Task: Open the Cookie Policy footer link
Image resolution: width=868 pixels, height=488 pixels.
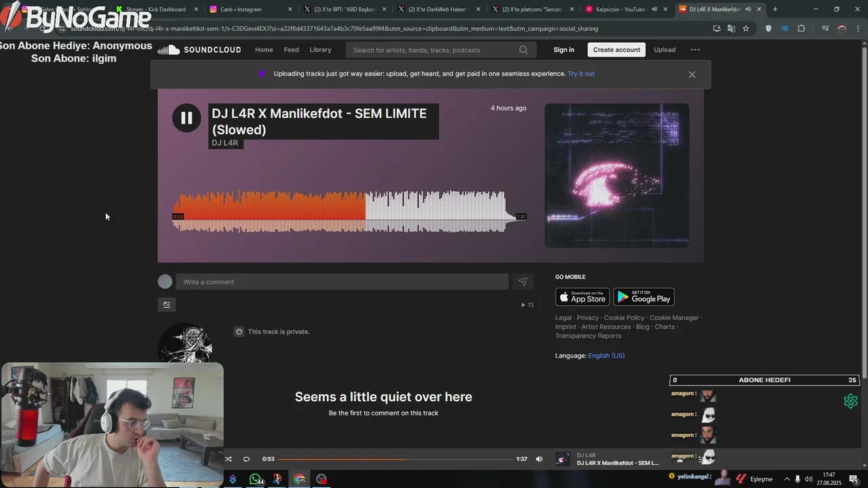Action: click(x=624, y=318)
